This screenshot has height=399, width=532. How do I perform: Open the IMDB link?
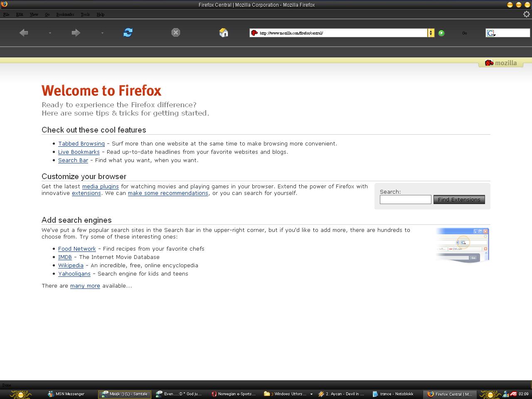(65, 257)
